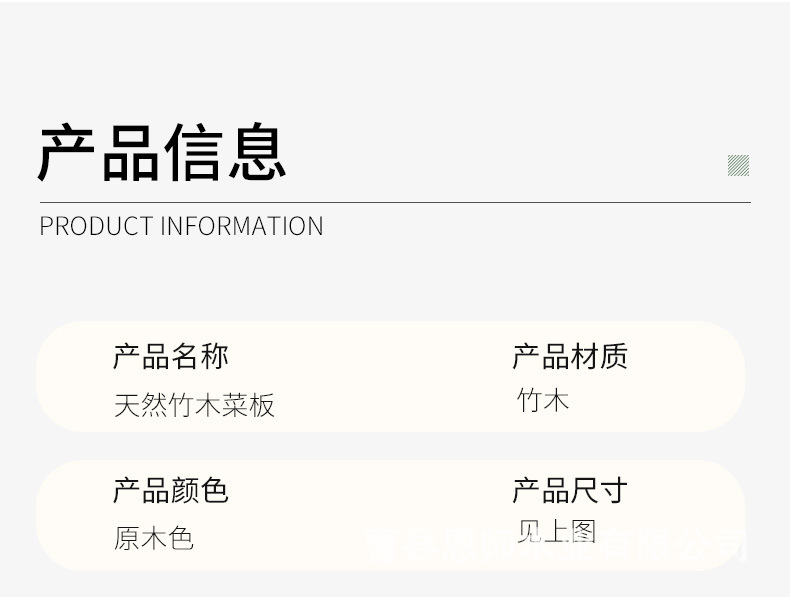Image resolution: width=790 pixels, height=597 pixels.
Task: Select the 产品尺寸 label
Action: pos(570,490)
